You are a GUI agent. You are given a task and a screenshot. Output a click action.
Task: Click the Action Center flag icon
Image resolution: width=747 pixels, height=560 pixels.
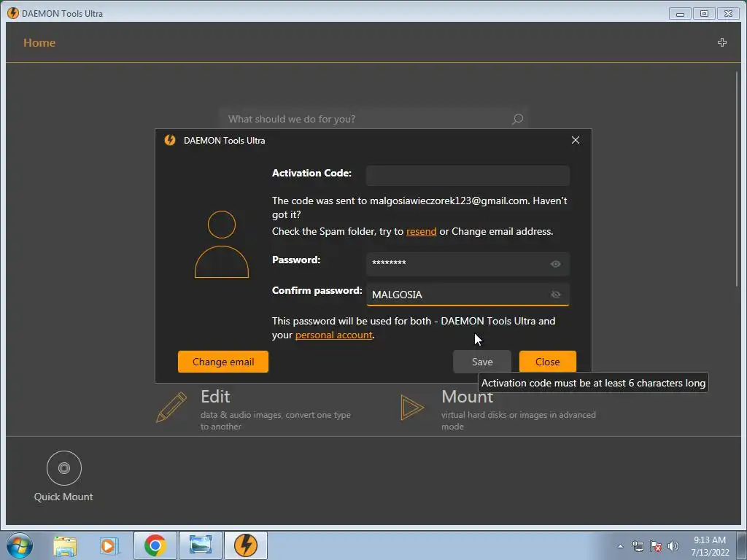point(656,546)
